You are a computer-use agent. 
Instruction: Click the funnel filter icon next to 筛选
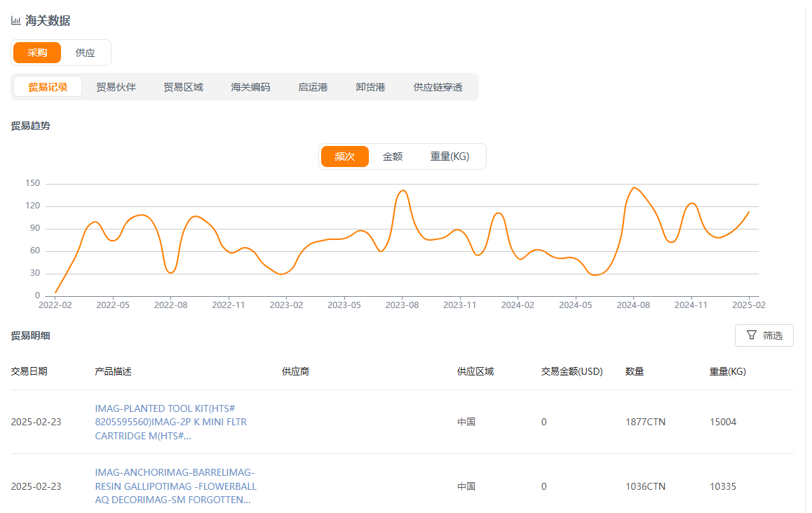click(752, 335)
